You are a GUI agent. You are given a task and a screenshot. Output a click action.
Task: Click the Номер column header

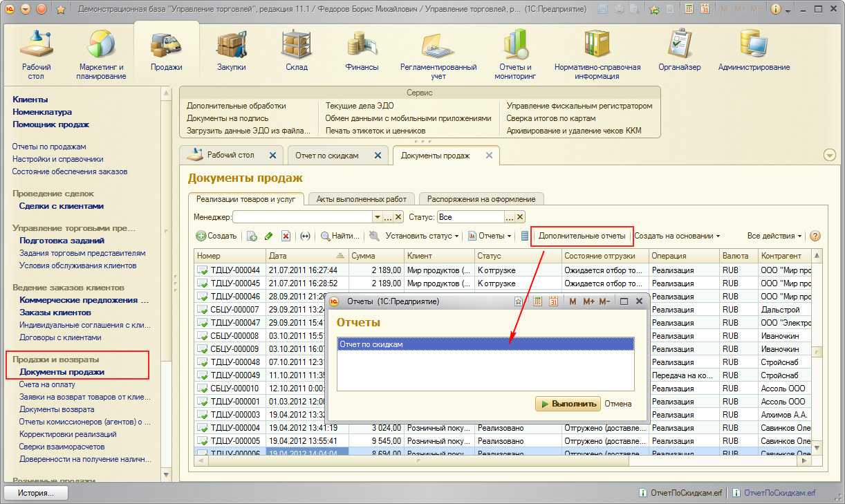coord(230,256)
